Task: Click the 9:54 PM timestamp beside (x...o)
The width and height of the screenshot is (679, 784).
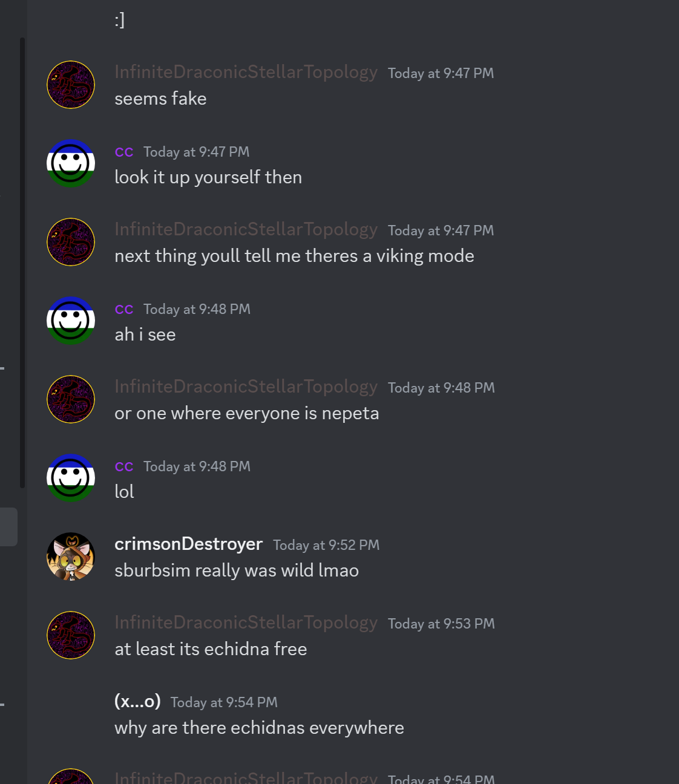Action: (224, 702)
